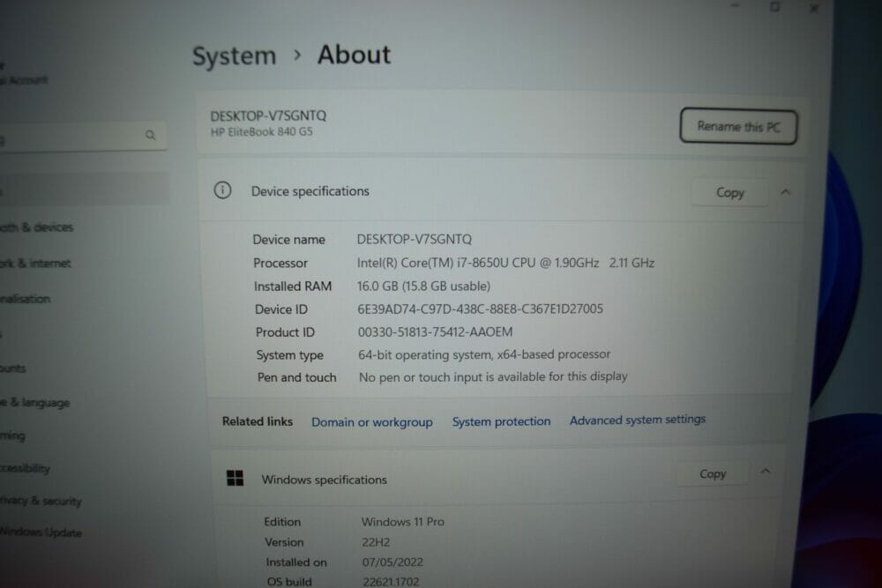The image size is (882, 588).
Task: Close the Settings window
Action: pyautogui.click(x=814, y=9)
